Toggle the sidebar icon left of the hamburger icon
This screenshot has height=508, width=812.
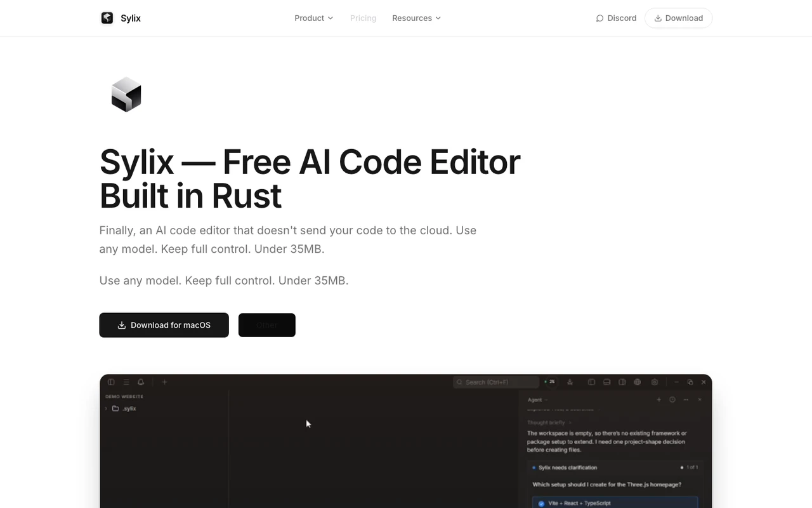(x=111, y=382)
